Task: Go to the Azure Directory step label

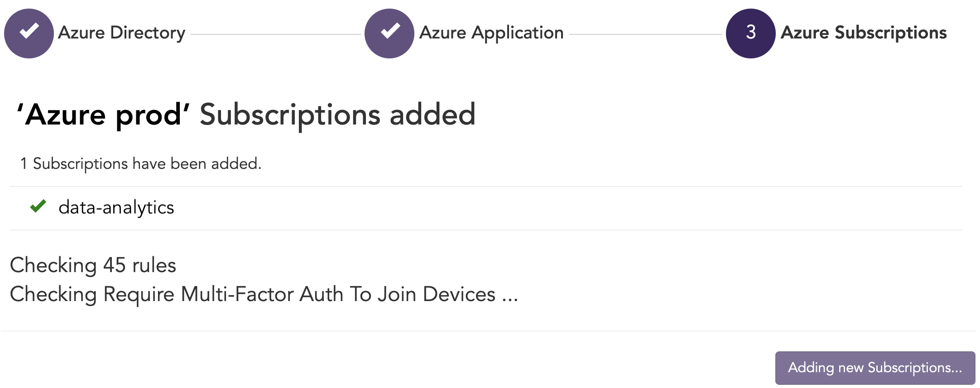Action: pos(122,33)
